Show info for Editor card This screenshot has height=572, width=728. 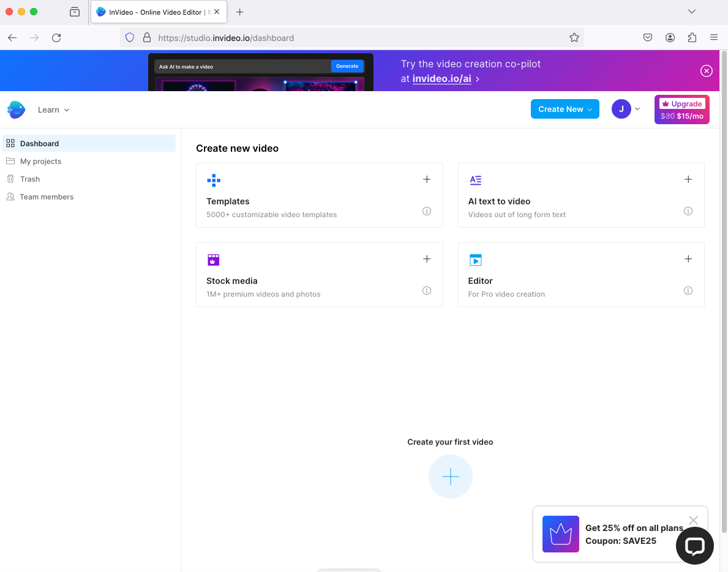(688, 291)
